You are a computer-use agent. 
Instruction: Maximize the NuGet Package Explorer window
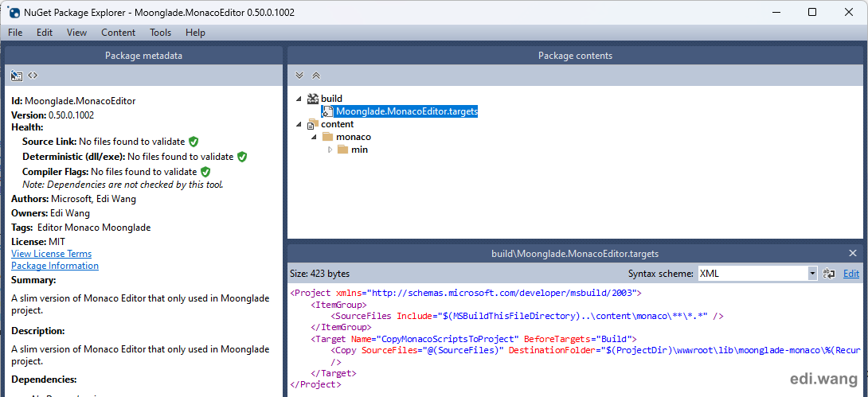812,12
